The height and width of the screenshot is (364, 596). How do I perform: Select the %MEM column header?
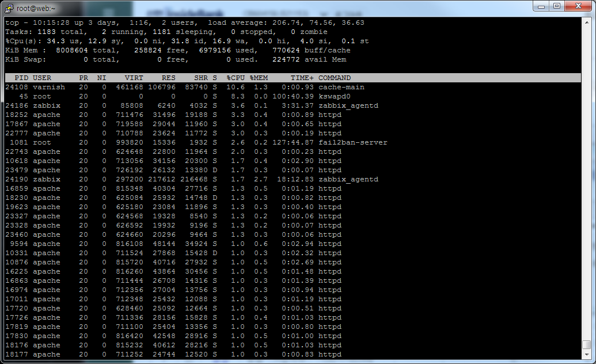click(x=259, y=78)
